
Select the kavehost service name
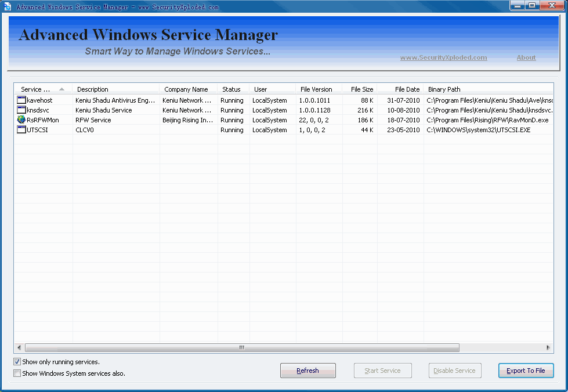point(39,100)
